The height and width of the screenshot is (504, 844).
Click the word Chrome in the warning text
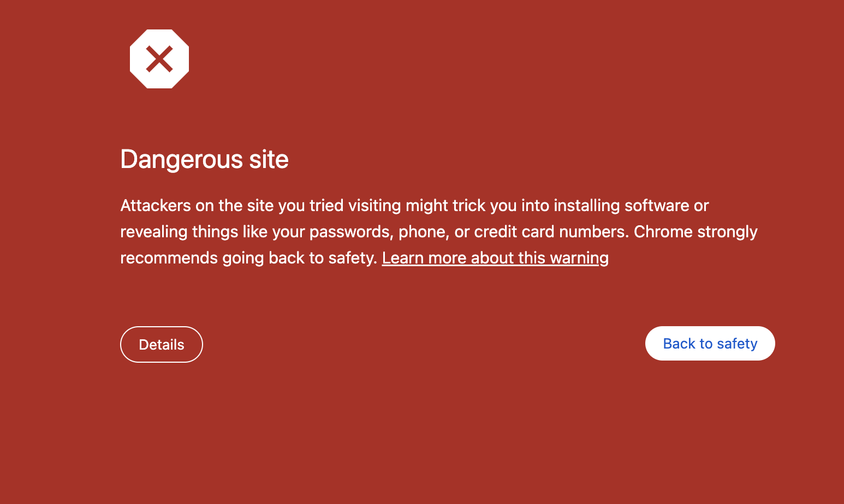coord(663,232)
